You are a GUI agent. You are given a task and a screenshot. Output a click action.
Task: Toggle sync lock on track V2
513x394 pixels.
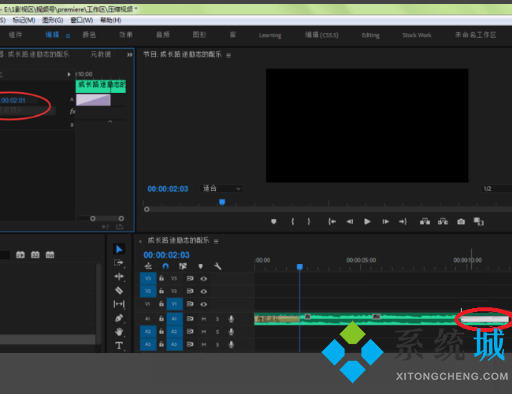coord(190,291)
